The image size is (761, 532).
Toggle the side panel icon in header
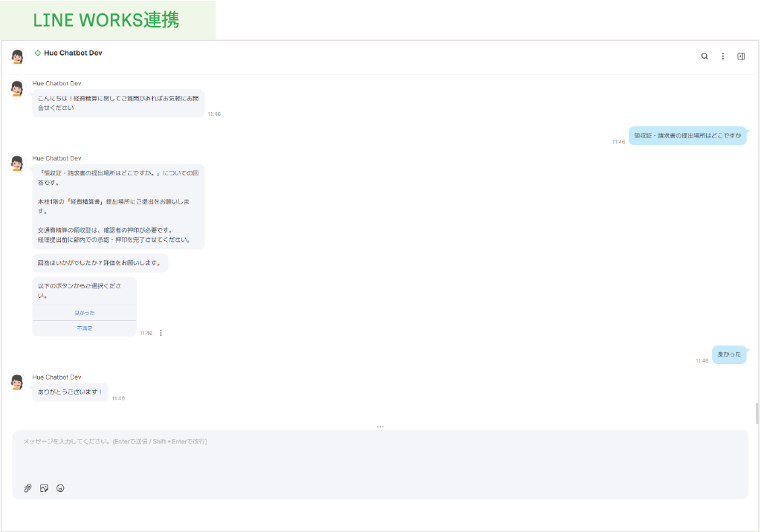click(741, 56)
